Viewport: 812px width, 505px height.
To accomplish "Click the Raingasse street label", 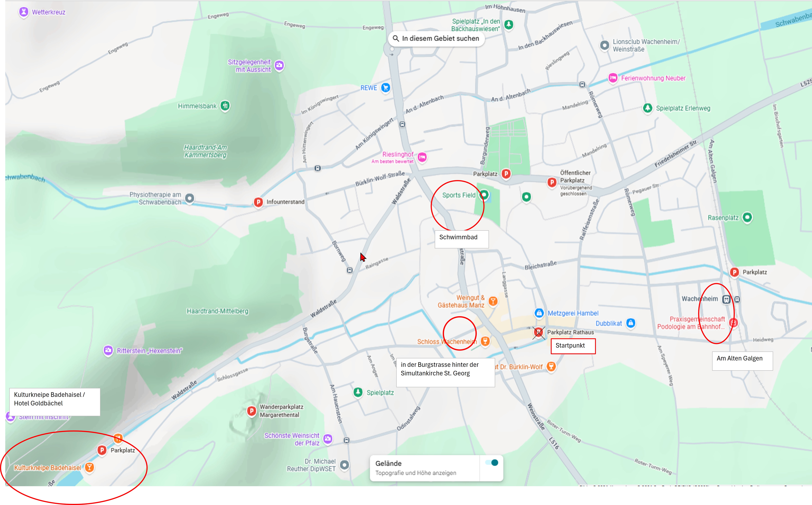I will 377,263.
